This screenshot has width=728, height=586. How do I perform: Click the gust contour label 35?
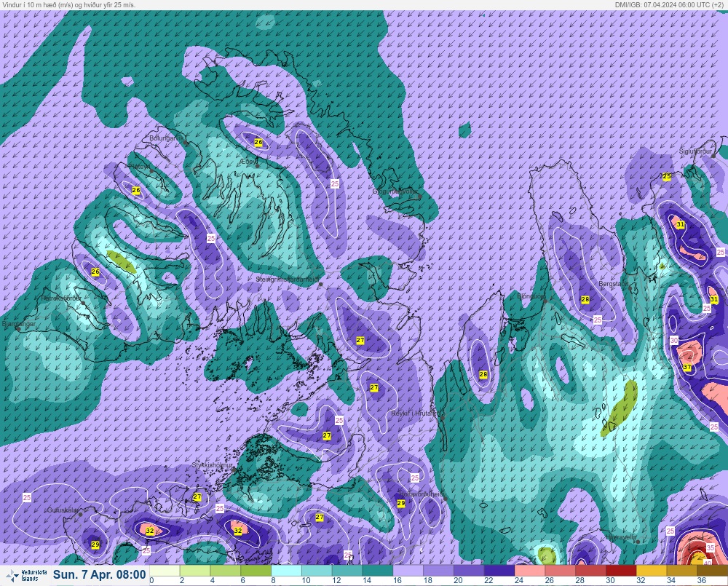[x=711, y=548]
